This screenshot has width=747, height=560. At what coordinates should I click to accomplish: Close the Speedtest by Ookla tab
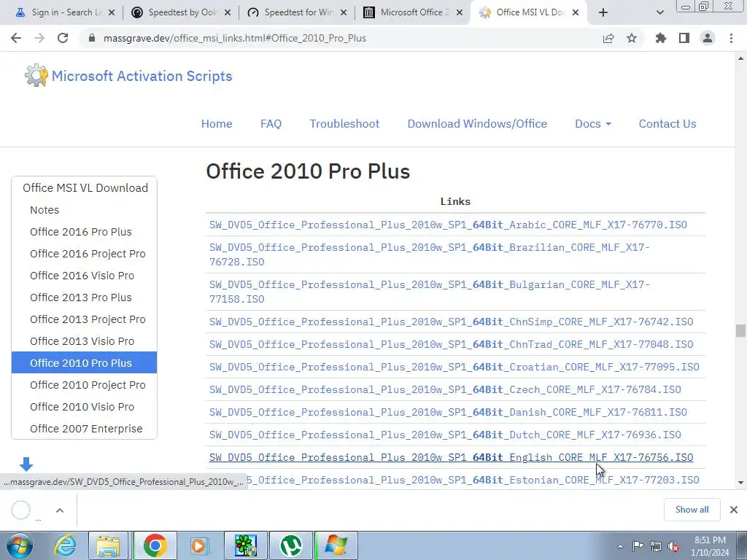[x=228, y=12]
